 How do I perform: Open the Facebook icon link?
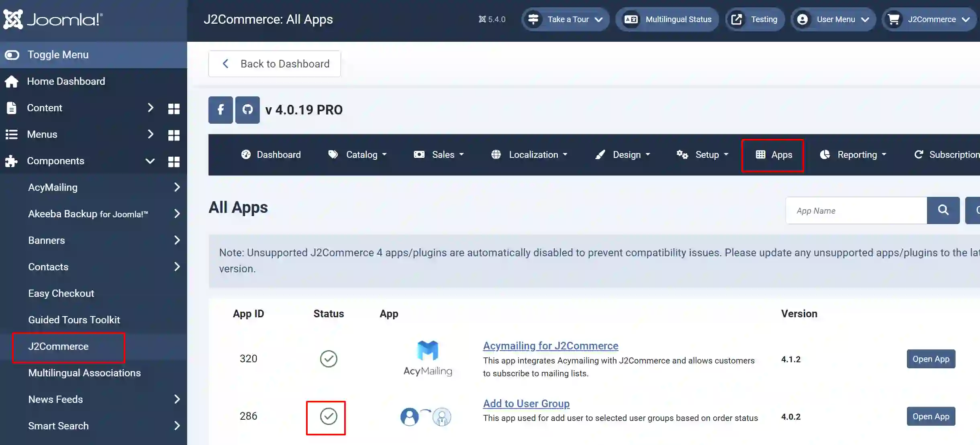pos(220,110)
